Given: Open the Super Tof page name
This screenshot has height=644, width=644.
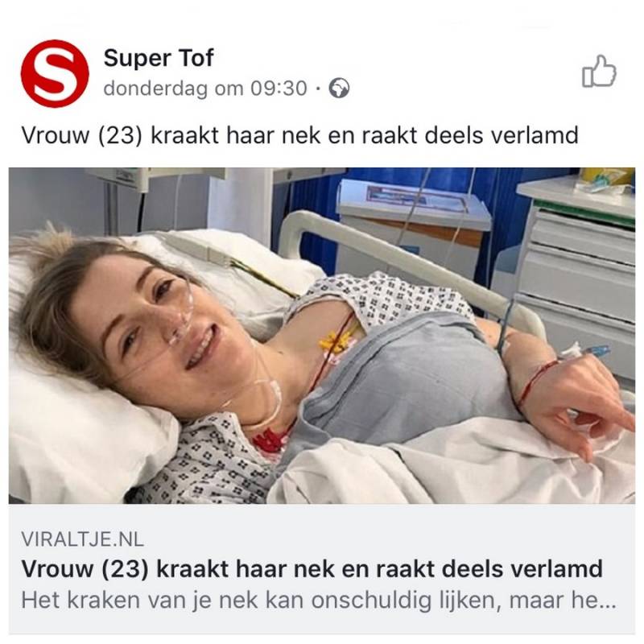Looking at the screenshot, I should [159, 58].
